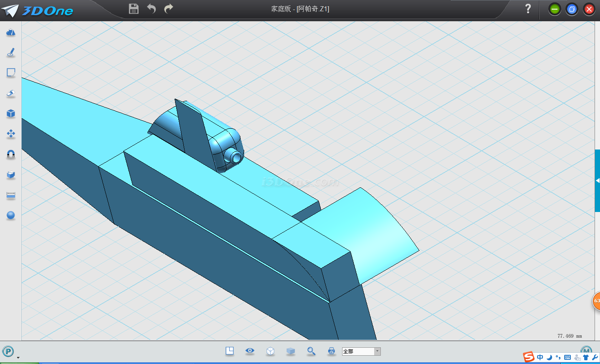Click the move arrows transform tool
Viewport: 600px width, 364px height.
[11, 134]
